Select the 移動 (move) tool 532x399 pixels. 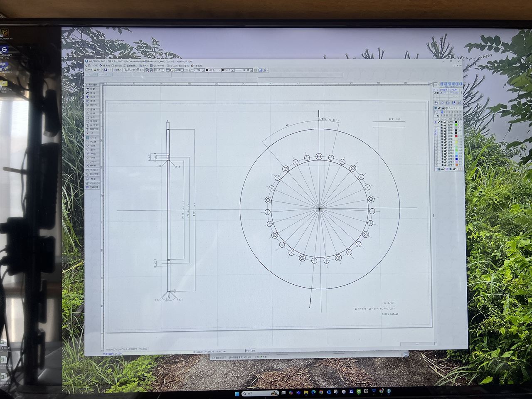click(92, 89)
